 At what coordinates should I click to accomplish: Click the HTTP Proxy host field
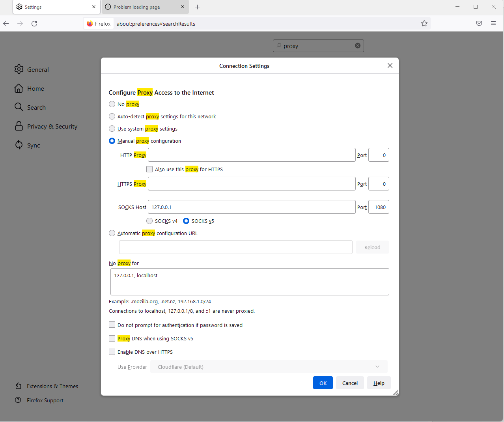click(252, 155)
